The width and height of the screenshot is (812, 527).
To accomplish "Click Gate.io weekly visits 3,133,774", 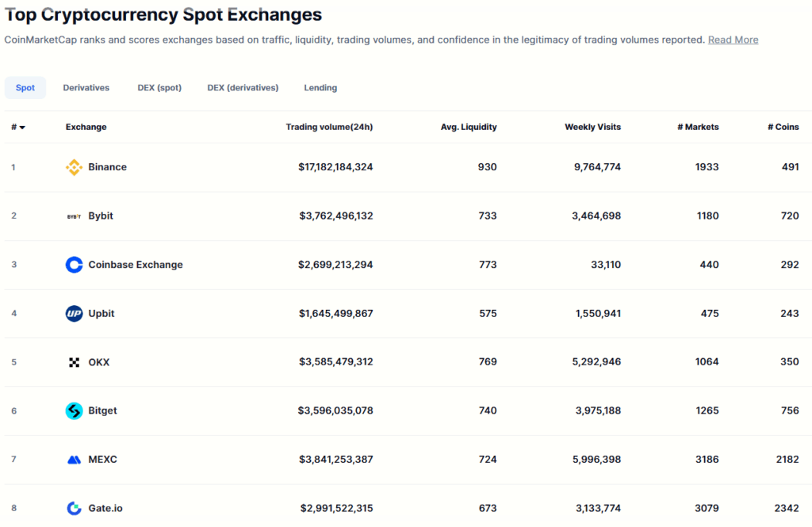I will point(598,508).
